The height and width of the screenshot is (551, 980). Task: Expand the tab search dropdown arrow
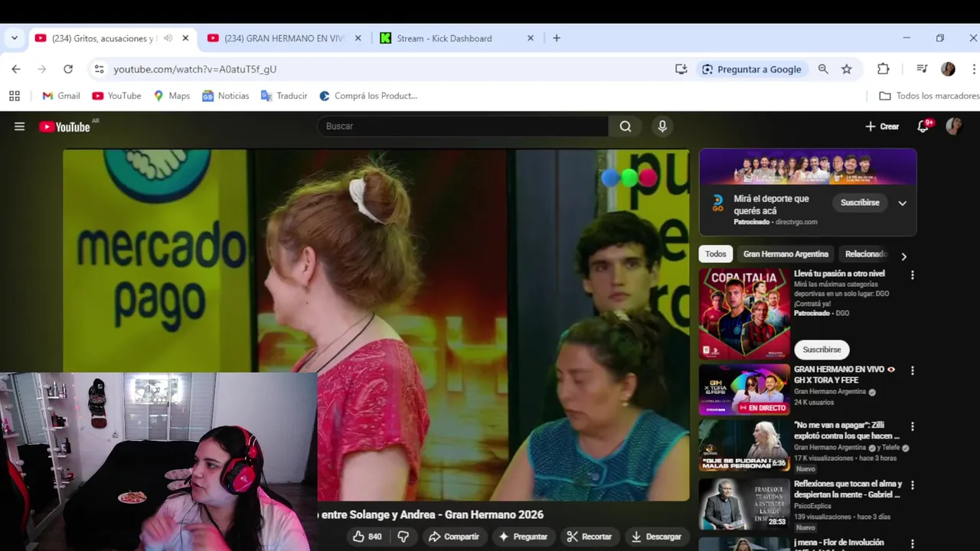14,38
